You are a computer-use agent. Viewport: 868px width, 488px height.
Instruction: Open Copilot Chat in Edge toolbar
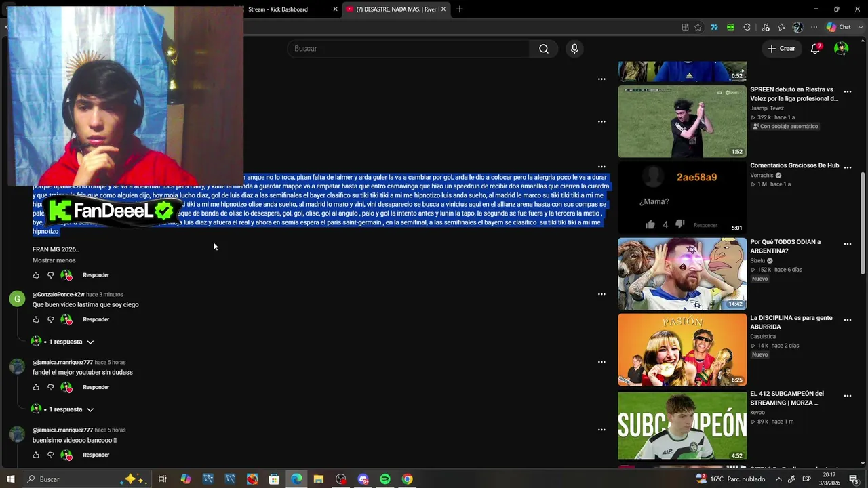838,27
